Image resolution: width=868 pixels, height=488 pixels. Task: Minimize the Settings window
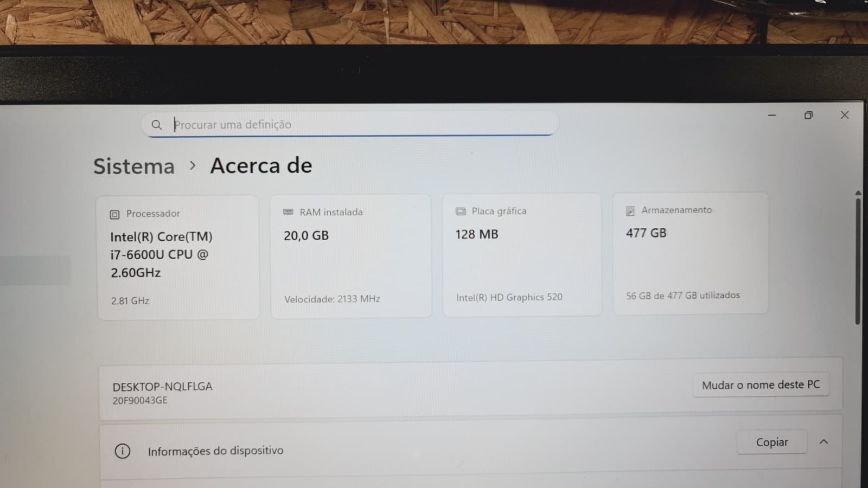pos(772,115)
